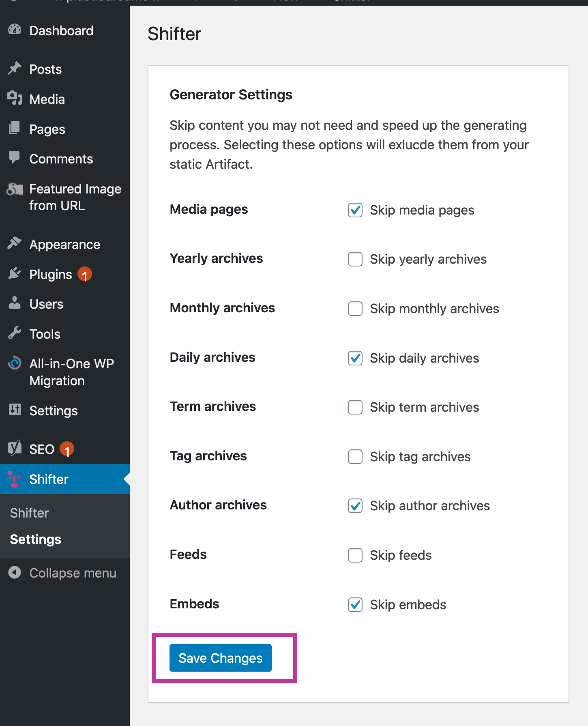588x726 pixels.
Task: Enable Skip yearly archives checkbox
Action: (355, 259)
